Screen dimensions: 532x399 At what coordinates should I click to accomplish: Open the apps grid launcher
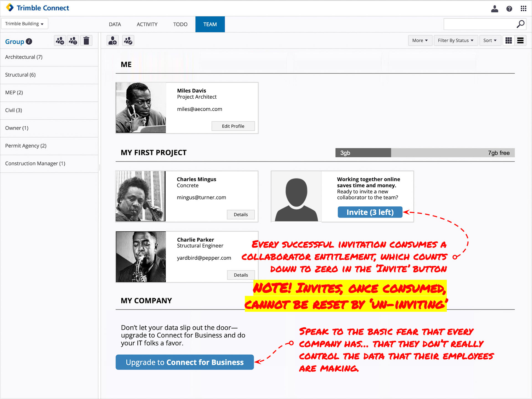pos(523,9)
